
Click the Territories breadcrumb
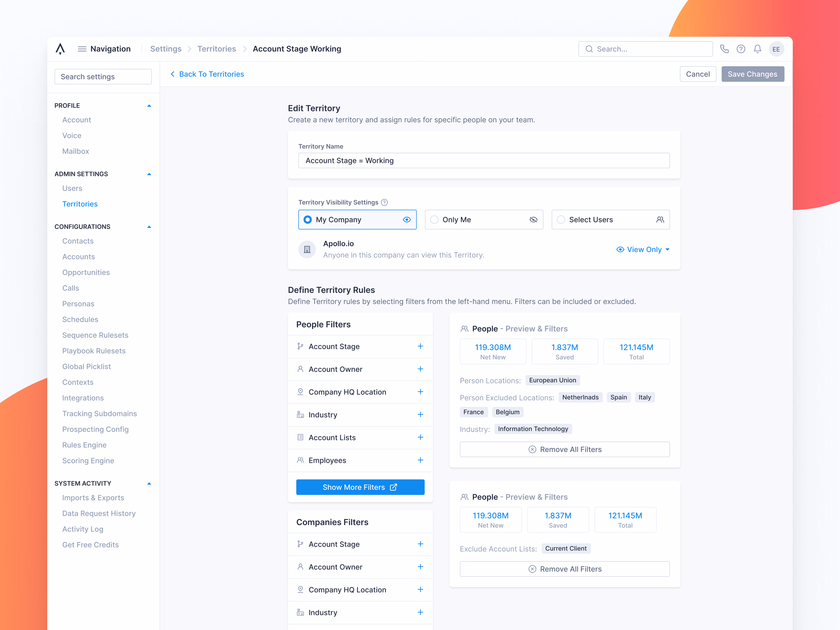coord(217,49)
